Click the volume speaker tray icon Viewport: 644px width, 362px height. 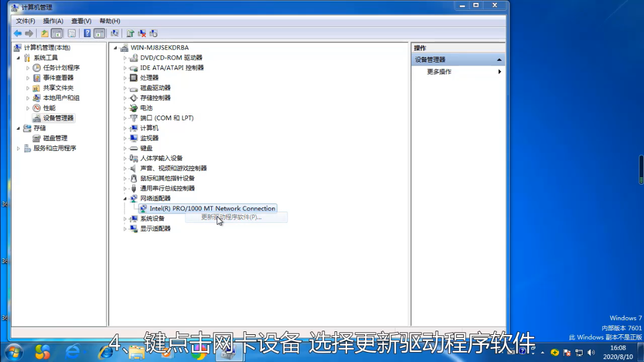(x=591, y=353)
